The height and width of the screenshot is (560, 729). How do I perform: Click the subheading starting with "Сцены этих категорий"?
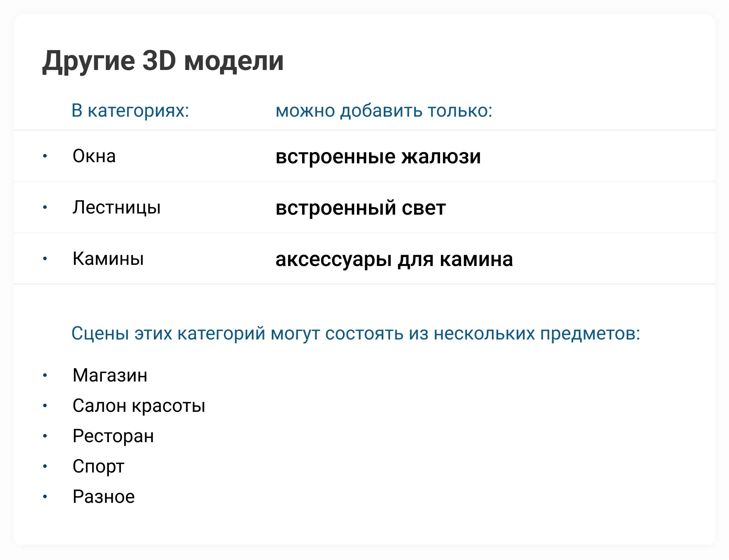(355, 334)
